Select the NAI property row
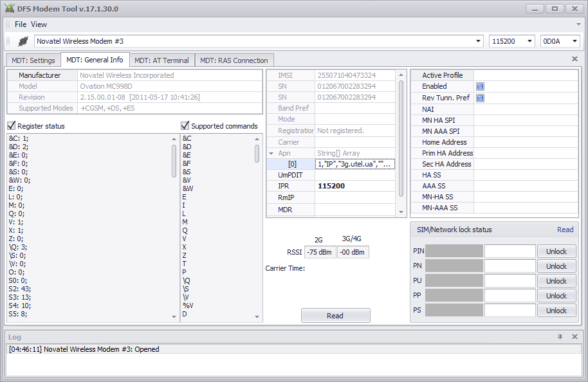The height and width of the screenshot is (382, 588). click(x=494, y=109)
